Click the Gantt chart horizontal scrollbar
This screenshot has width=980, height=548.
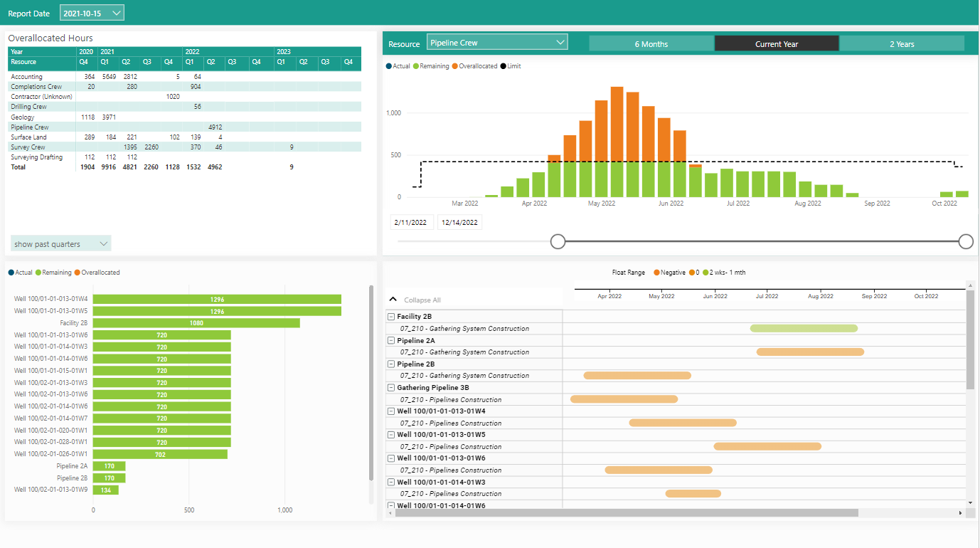tap(626, 512)
